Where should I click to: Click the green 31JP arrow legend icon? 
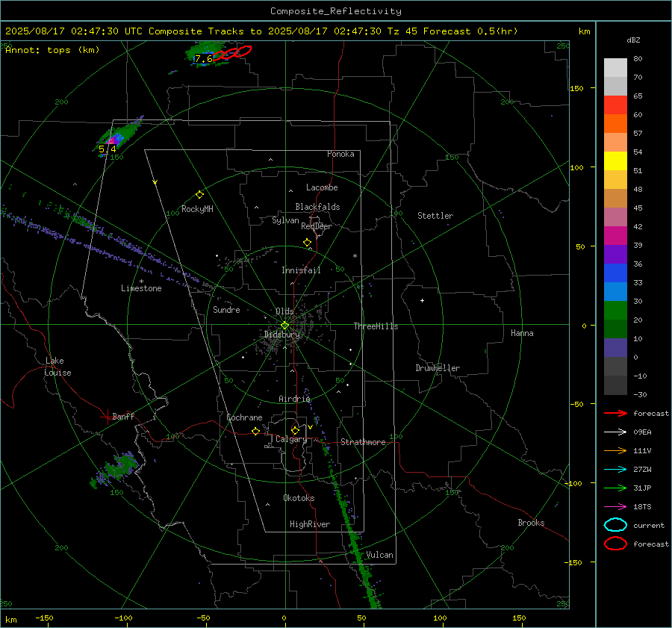(615, 488)
